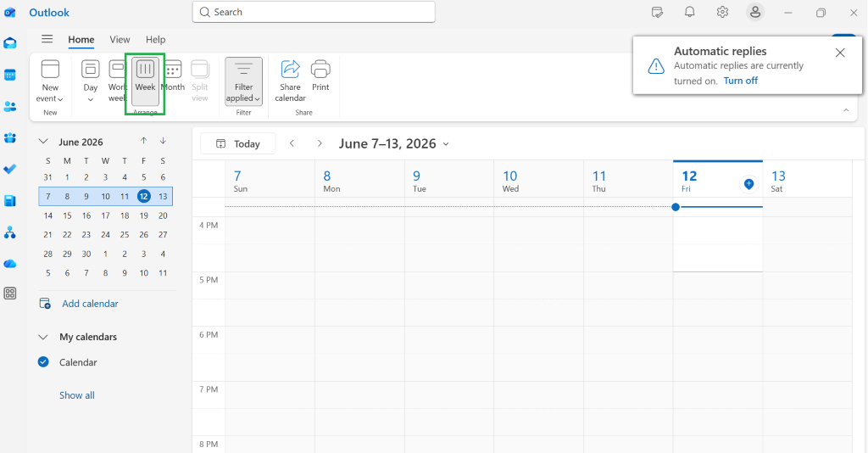Screen dimensions: 868x453
Task: Click the Thursday 11 day header
Action: pos(628,181)
